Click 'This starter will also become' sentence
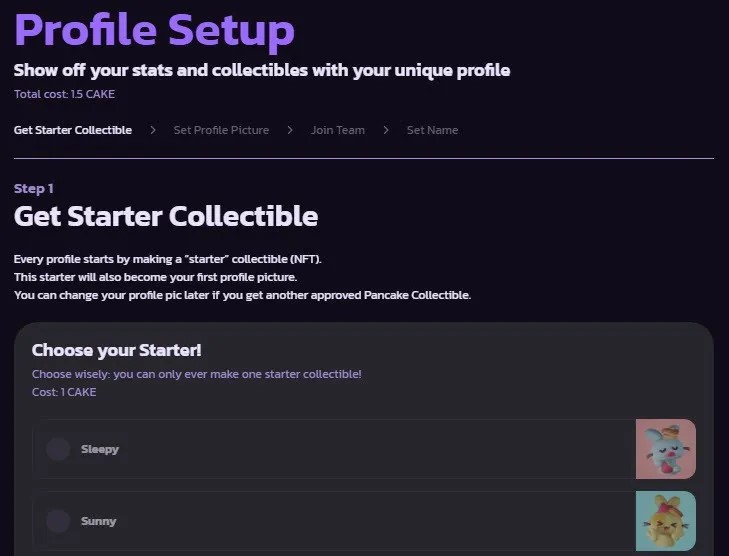This screenshot has width=729, height=556. 156,277
